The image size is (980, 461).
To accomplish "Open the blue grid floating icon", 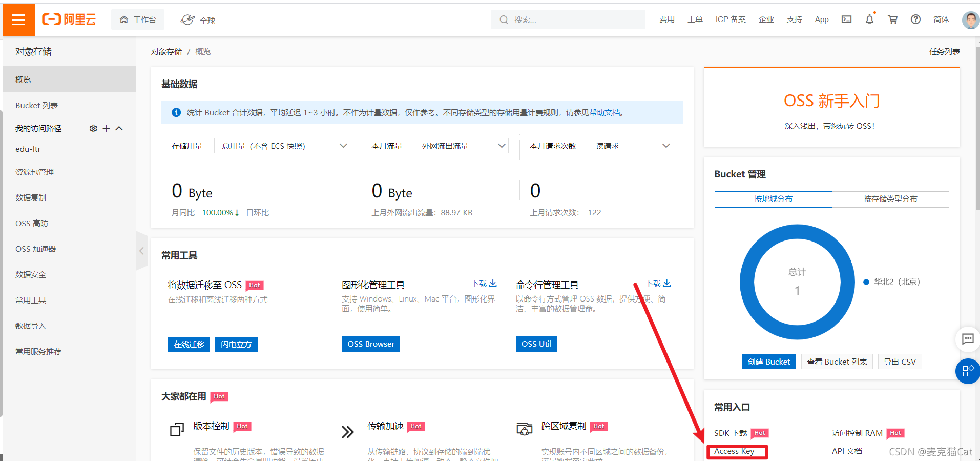I will [968, 371].
